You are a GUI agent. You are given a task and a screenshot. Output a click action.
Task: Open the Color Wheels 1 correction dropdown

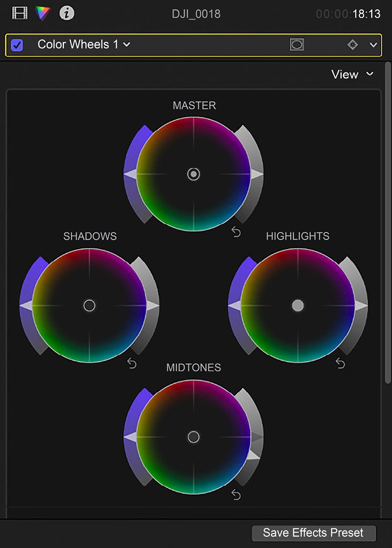(84, 45)
